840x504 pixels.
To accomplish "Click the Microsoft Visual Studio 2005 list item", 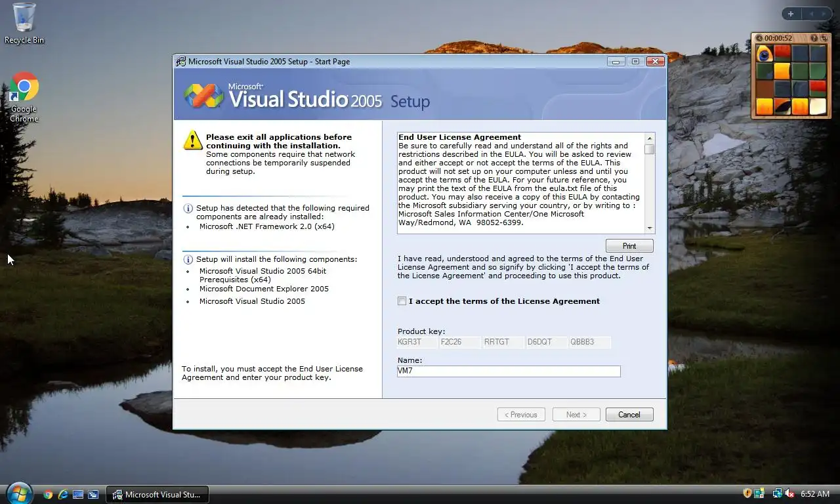I will (x=252, y=301).
